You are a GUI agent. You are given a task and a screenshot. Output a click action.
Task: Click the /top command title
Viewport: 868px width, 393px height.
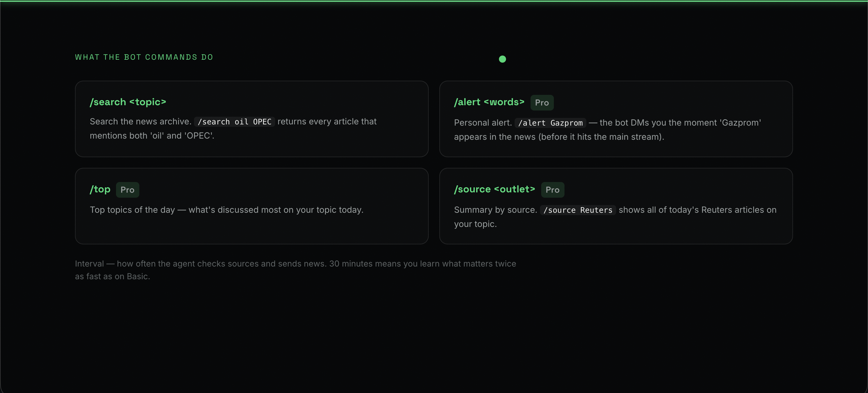tap(100, 189)
